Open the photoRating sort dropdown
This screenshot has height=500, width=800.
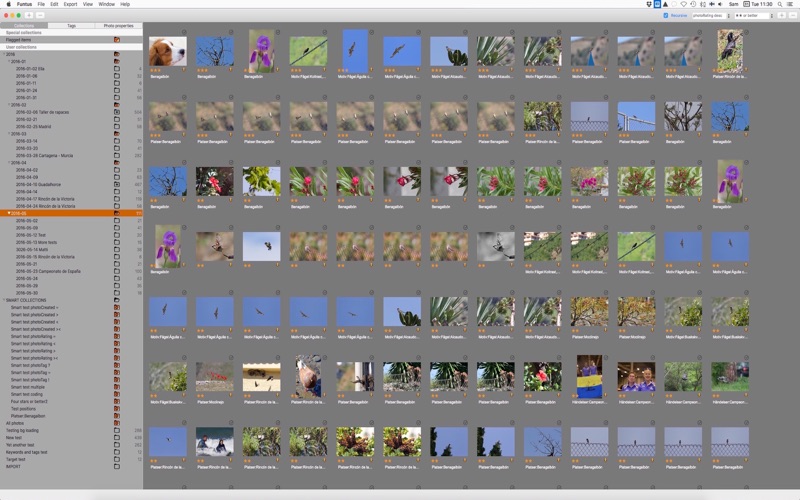pyautogui.click(x=711, y=15)
